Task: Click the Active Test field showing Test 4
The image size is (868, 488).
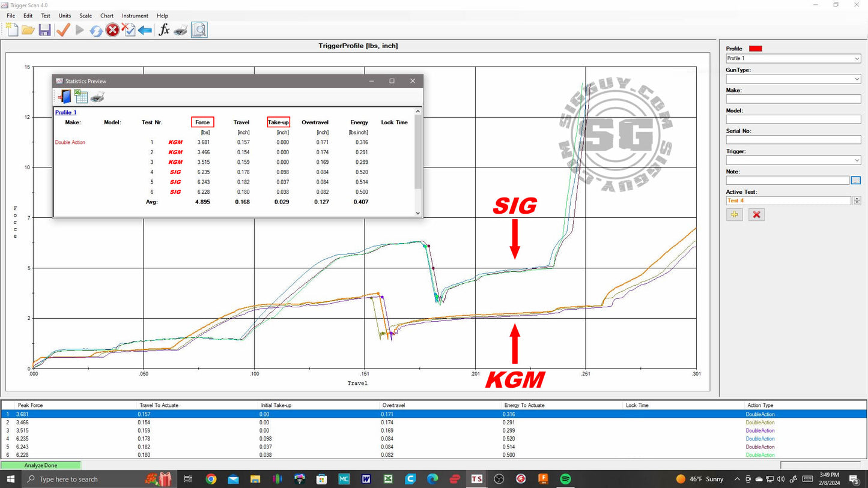Action: [x=789, y=200]
